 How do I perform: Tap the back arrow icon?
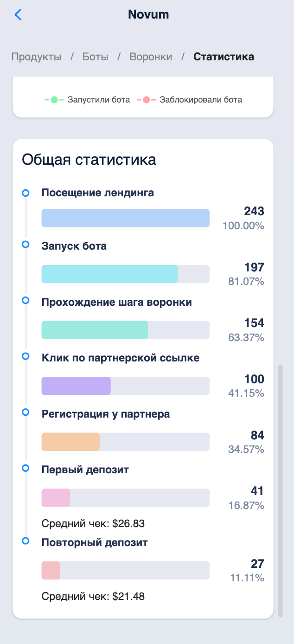pos(18,15)
